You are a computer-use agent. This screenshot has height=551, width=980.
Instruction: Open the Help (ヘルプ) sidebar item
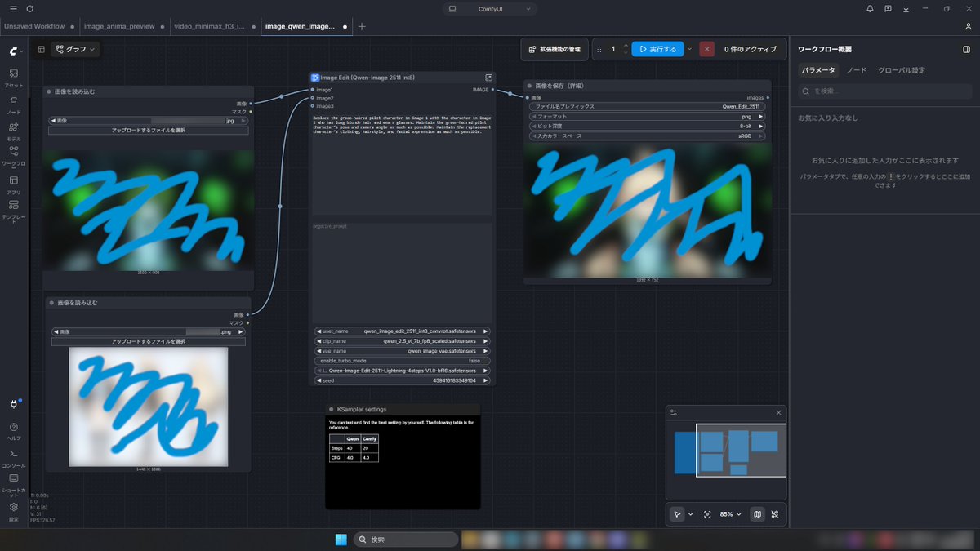(14, 431)
